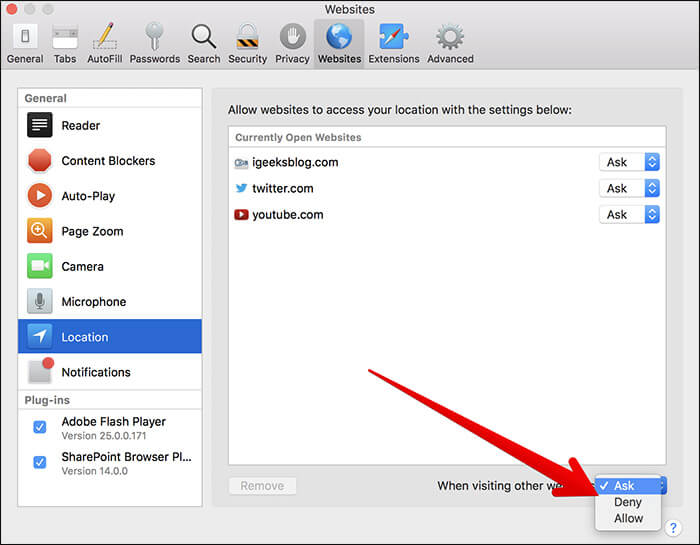The image size is (700, 545).
Task: Click the Adobe Flash Player name
Action: click(114, 421)
